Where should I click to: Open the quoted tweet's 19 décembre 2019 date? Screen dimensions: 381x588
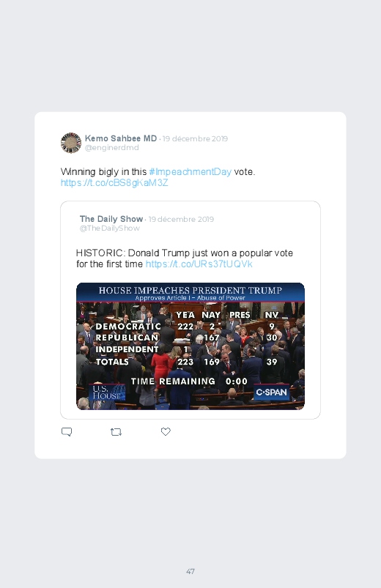pos(181,220)
